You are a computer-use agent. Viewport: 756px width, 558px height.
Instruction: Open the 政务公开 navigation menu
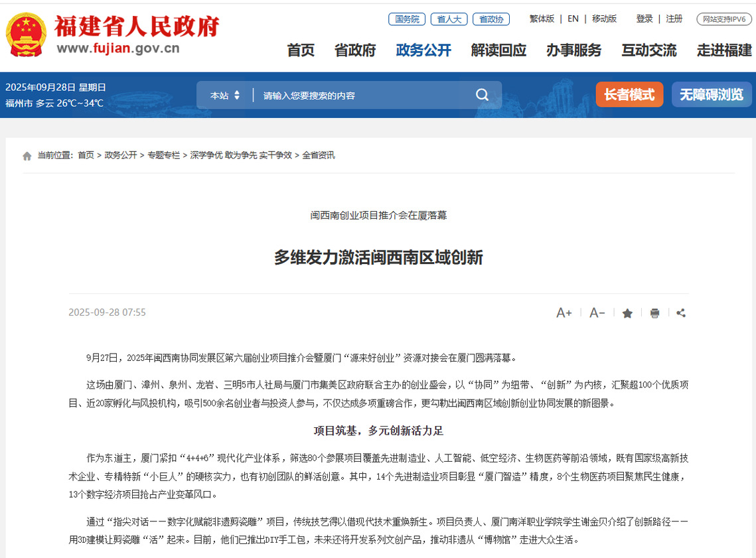[423, 50]
